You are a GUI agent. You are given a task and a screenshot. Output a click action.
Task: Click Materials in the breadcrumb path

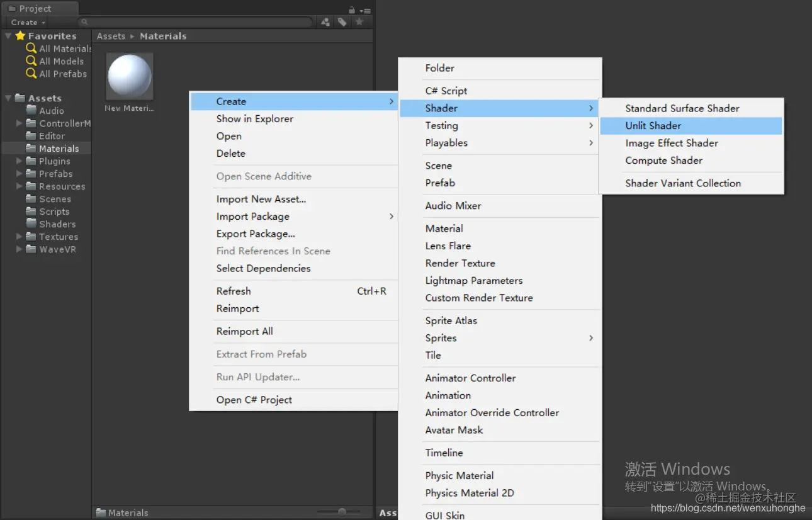point(163,36)
